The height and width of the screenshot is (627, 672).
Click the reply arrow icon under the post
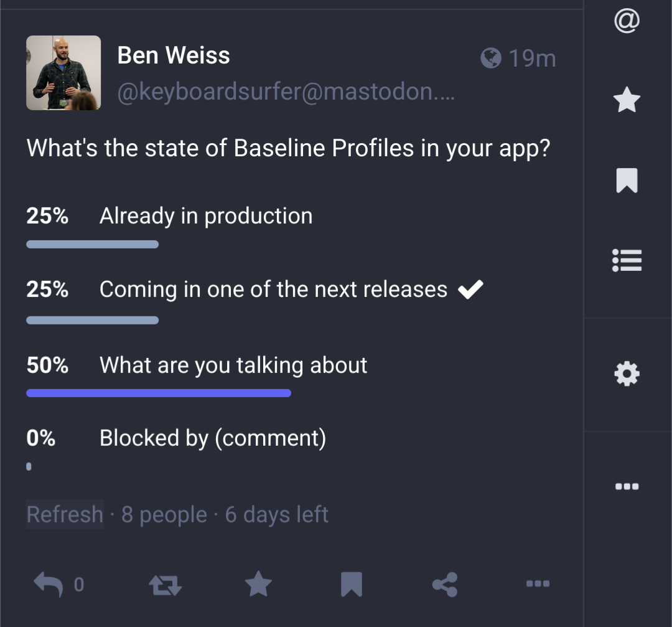click(x=48, y=584)
